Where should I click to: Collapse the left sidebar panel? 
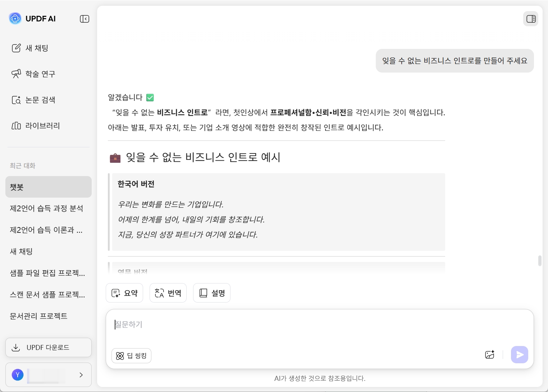[x=85, y=19]
